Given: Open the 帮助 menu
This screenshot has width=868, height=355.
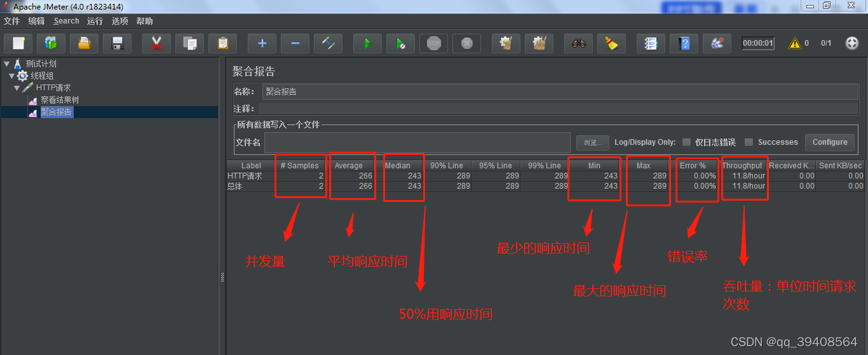Looking at the screenshot, I should [144, 21].
